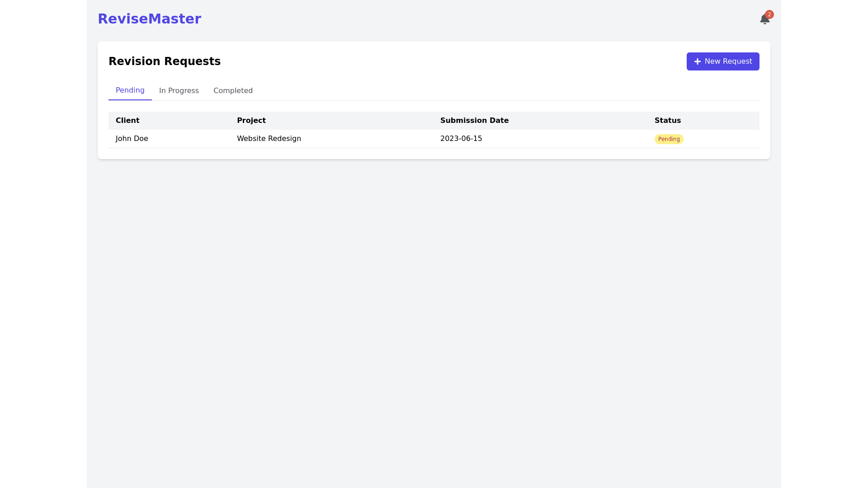This screenshot has height=488, width=868.
Task: Click the Status column header
Action: 668,120
